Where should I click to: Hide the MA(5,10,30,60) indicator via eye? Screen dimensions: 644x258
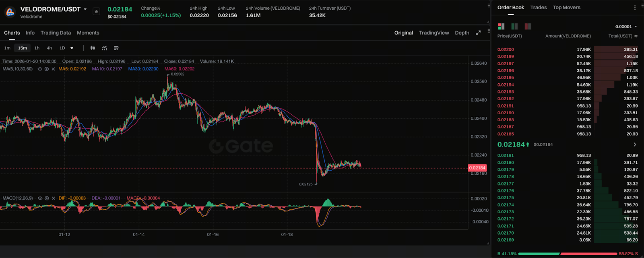40,69
